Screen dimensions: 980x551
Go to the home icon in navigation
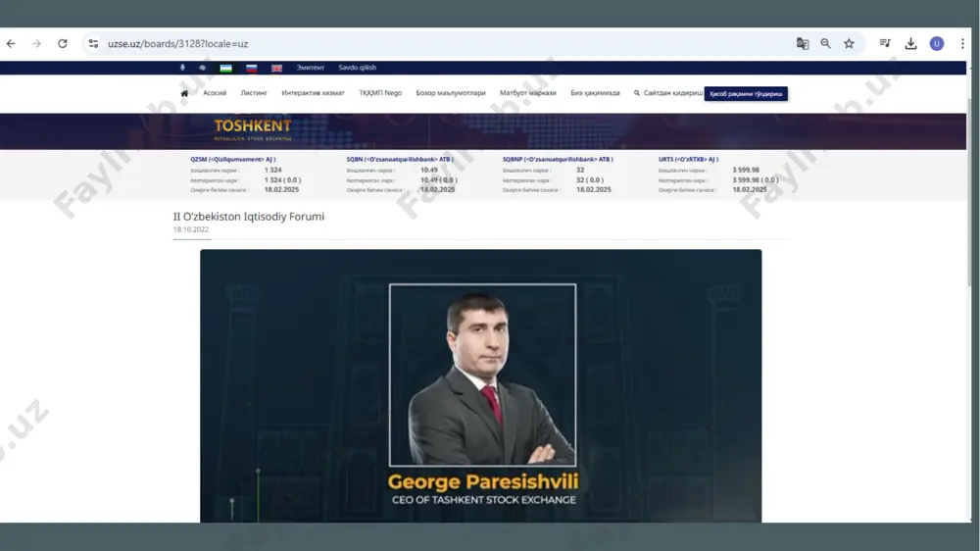pyautogui.click(x=184, y=93)
